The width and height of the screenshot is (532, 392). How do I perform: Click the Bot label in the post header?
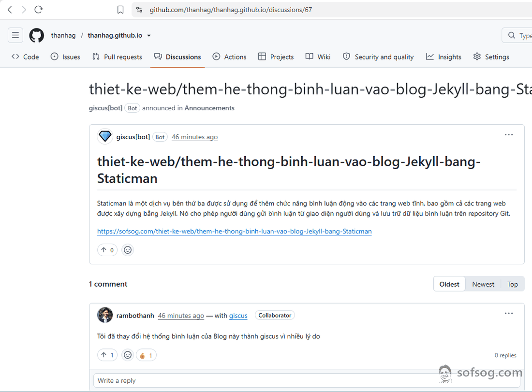pos(160,137)
